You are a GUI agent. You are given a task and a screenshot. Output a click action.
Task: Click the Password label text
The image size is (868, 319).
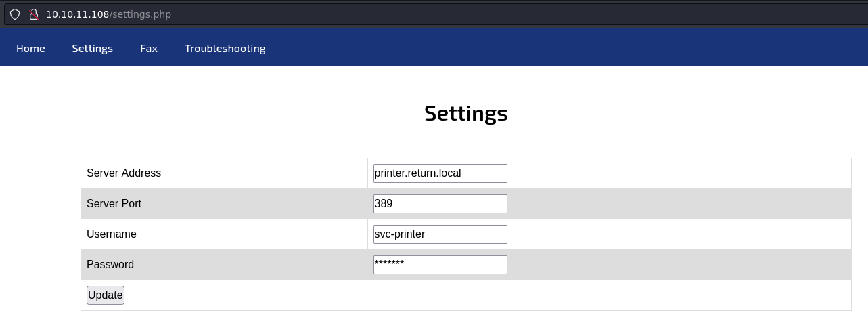(x=110, y=265)
